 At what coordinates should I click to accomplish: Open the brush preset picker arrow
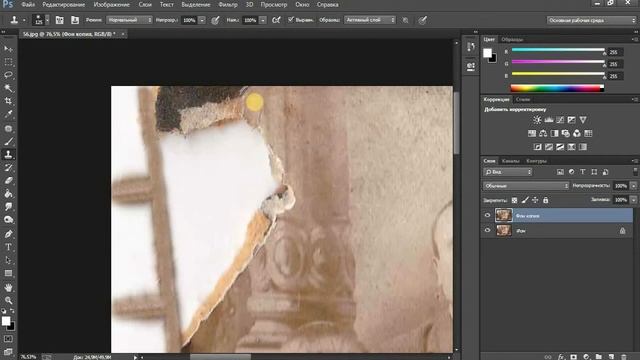tap(47, 20)
